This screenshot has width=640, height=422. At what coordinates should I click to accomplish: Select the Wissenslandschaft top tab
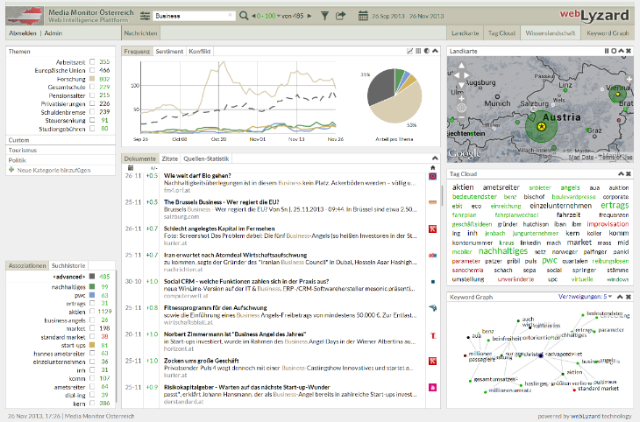click(x=550, y=33)
